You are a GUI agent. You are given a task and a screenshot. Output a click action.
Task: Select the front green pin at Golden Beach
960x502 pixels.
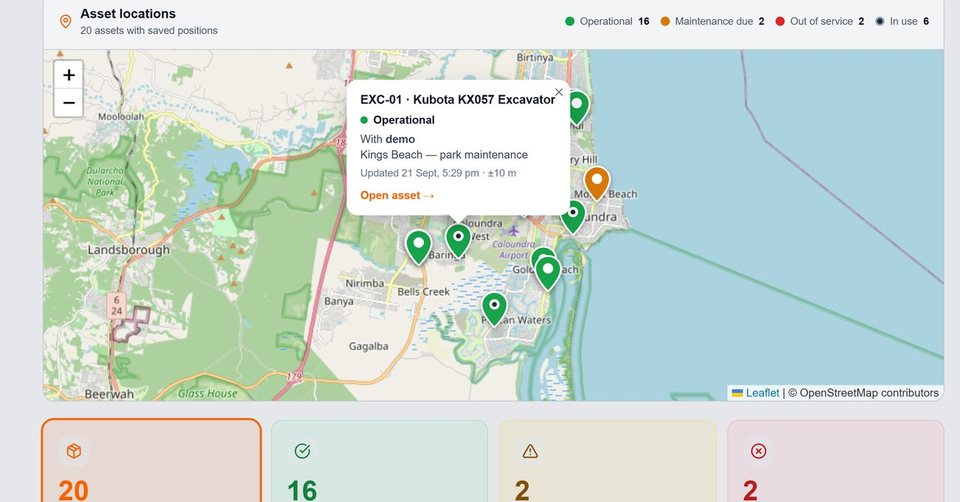(x=548, y=272)
